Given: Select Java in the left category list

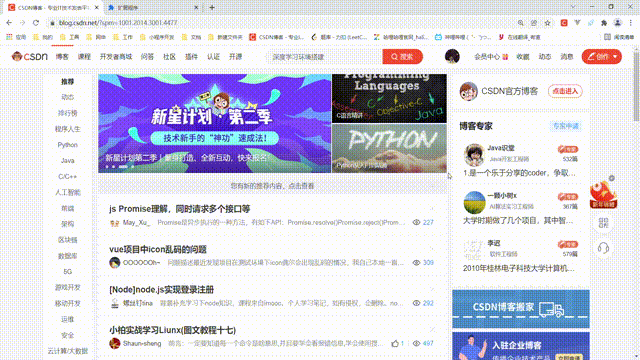Looking at the screenshot, I should click(67, 161).
